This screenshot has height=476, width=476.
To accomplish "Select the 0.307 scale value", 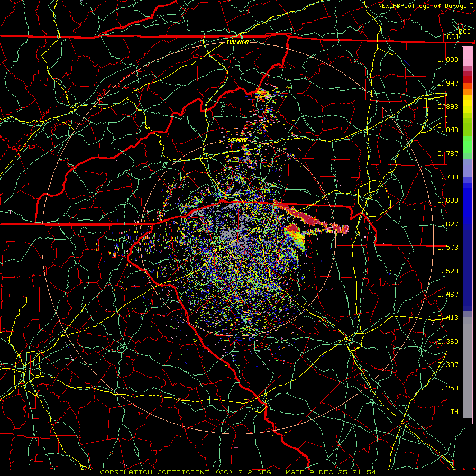I will click(x=448, y=364).
